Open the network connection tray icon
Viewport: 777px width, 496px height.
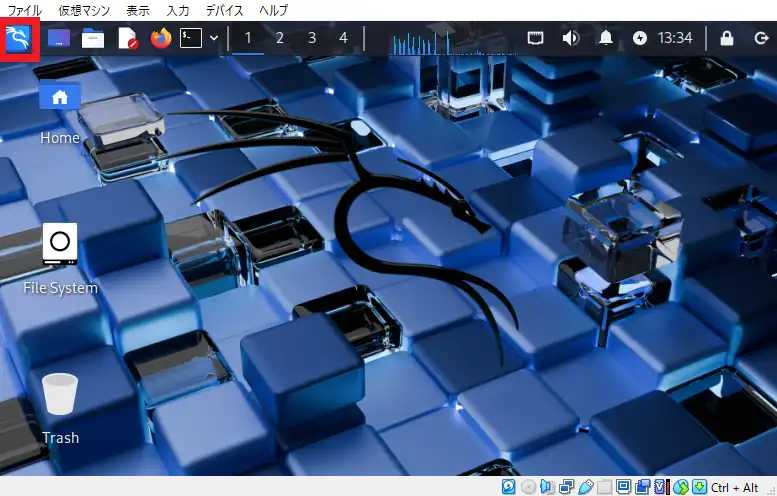[535, 38]
